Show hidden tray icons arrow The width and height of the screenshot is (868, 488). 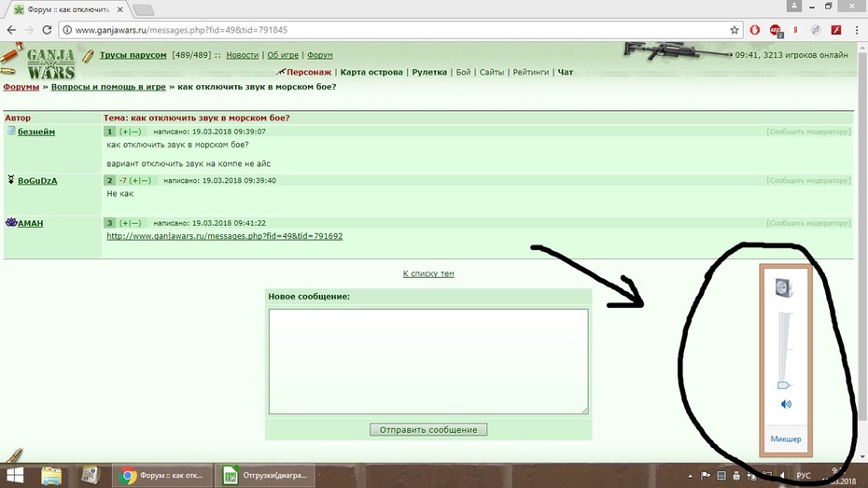tap(690, 476)
